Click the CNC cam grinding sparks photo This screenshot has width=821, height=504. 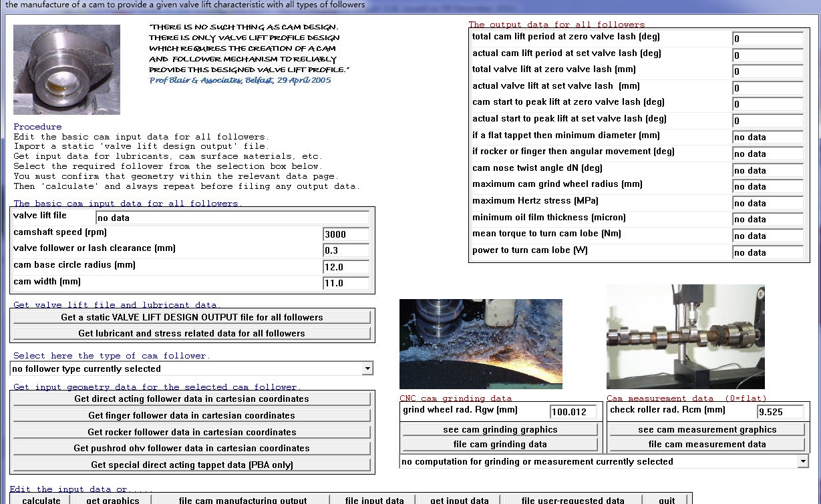481,344
